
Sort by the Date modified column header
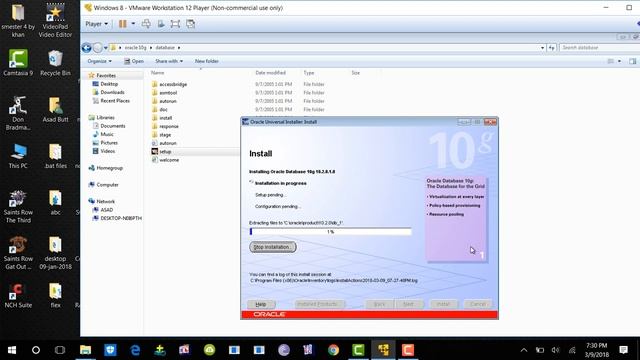(270, 73)
